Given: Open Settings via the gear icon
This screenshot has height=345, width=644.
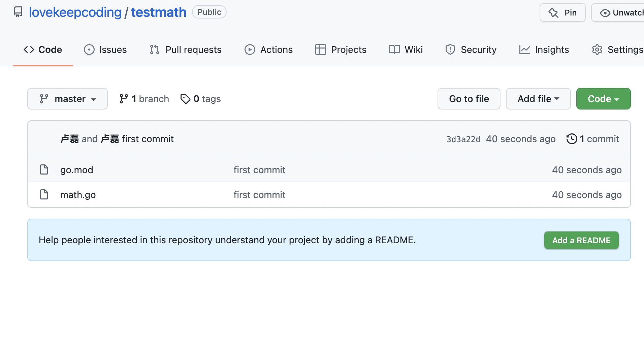Looking at the screenshot, I should pyautogui.click(x=597, y=50).
